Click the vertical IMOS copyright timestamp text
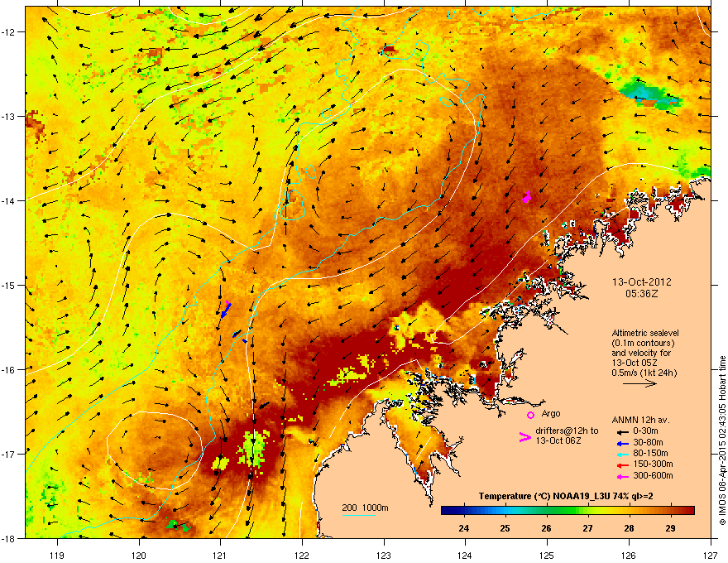The width and height of the screenshot is (728, 563). tap(722, 440)
